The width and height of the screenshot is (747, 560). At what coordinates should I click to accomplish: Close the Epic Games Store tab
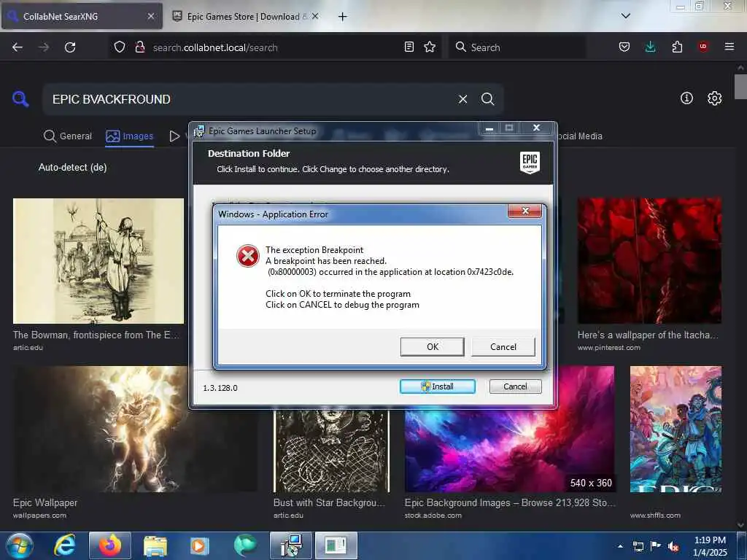[315, 16]
